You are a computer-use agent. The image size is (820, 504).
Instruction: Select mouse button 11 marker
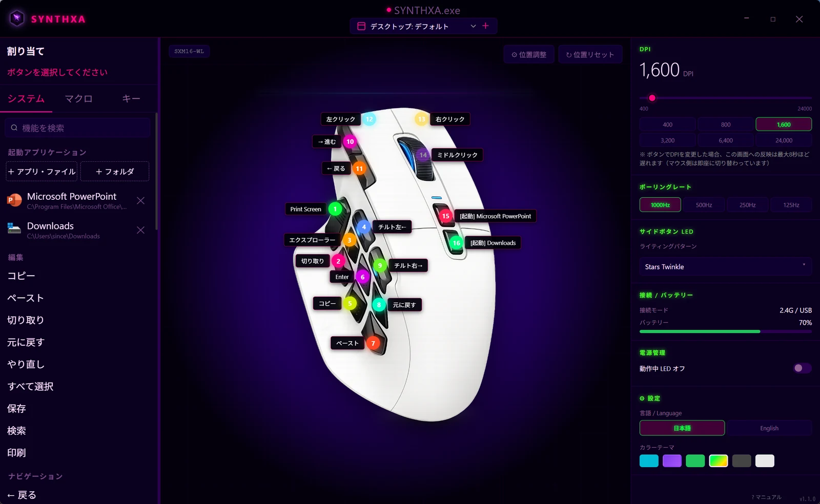click(x=359, y=169)
